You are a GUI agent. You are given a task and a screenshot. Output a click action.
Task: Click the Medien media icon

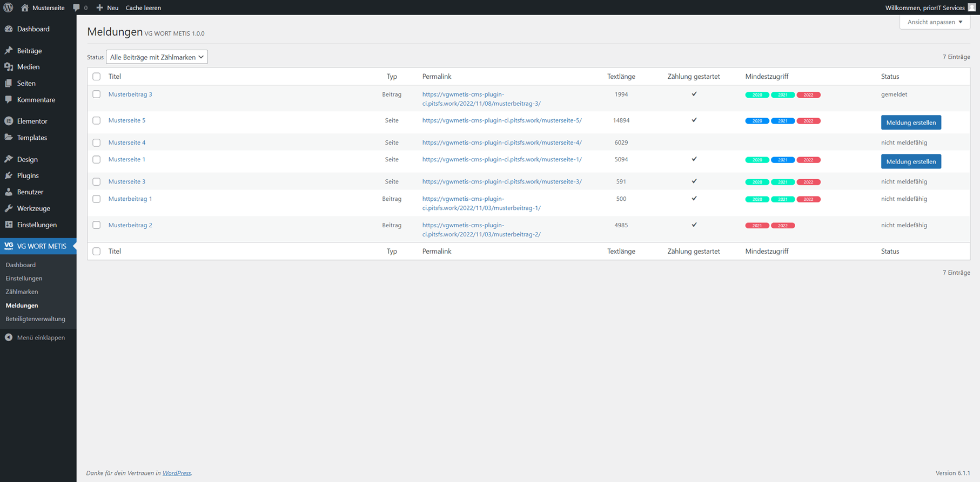click(9, 67)
